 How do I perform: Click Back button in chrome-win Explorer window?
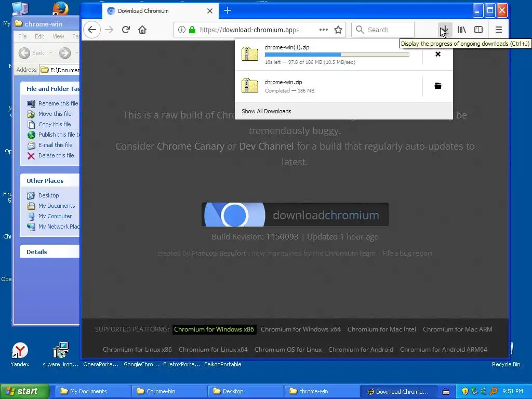point(32,53)
